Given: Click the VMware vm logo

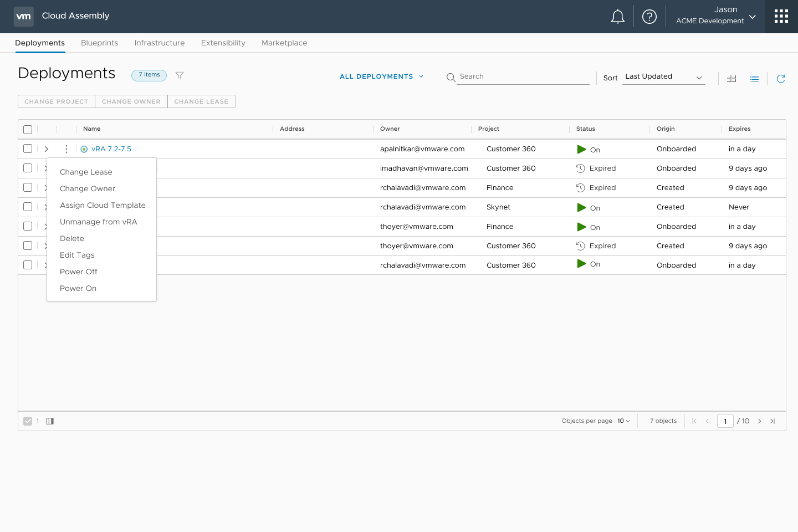Looking at the screenshot, I should 24,17.
